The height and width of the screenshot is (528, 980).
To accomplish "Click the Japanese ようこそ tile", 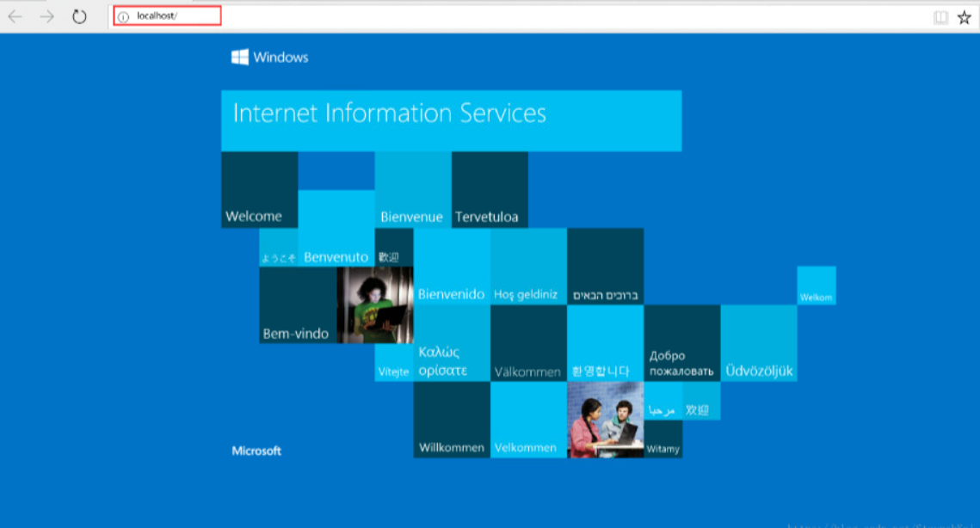I will coord(279,248).
